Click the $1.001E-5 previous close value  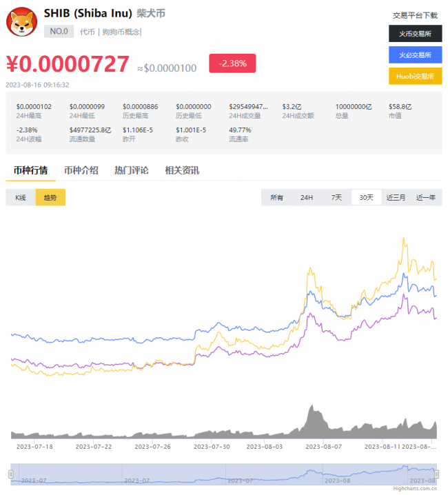191,130
